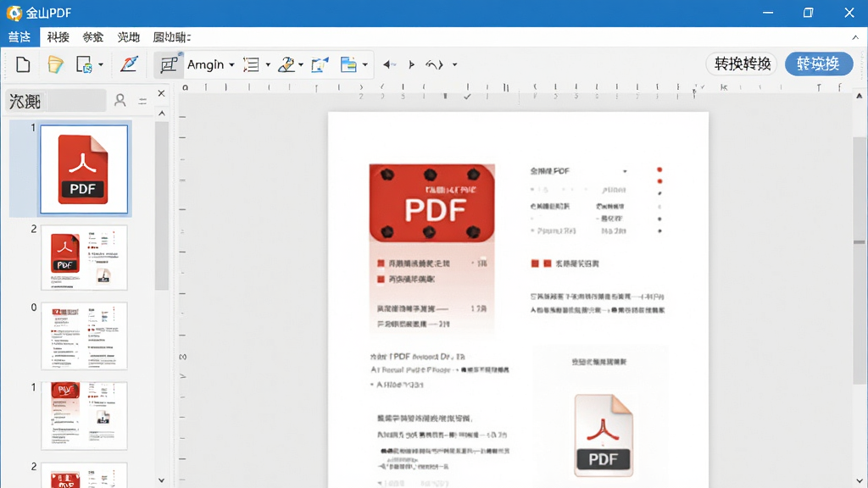This screenshot has height=488, width=868.
Task: Click the sidebar scroll up arrow
Action: (162, 114)
